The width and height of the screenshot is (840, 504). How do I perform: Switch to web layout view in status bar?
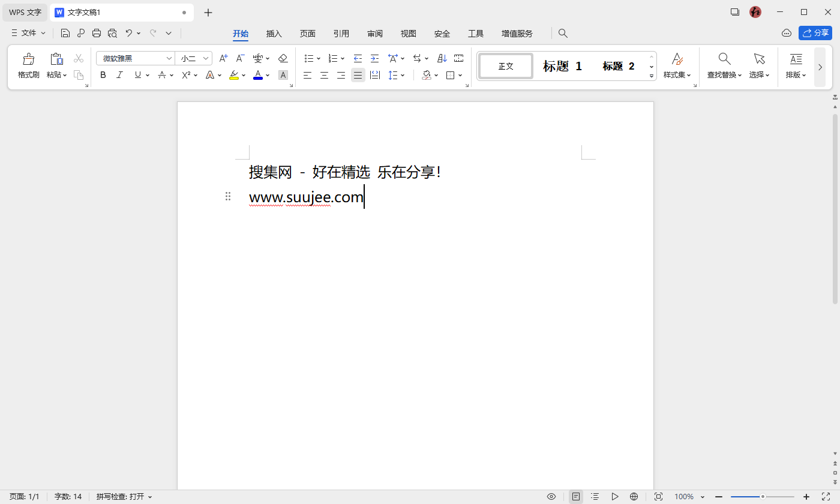coord(634,497)
